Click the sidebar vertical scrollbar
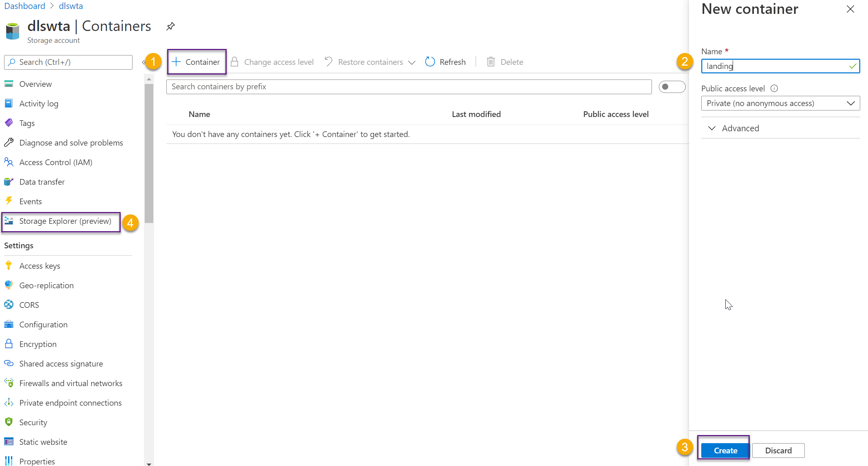 tap(149, 153)
